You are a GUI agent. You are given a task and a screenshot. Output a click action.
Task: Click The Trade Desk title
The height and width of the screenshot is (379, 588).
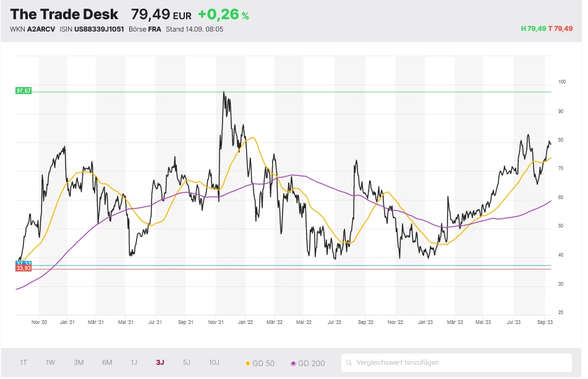click(x=64, y=14)
